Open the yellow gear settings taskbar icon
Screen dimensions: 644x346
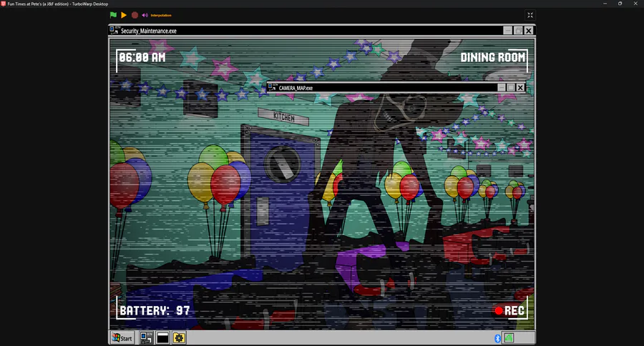click(x=179, y=338)
